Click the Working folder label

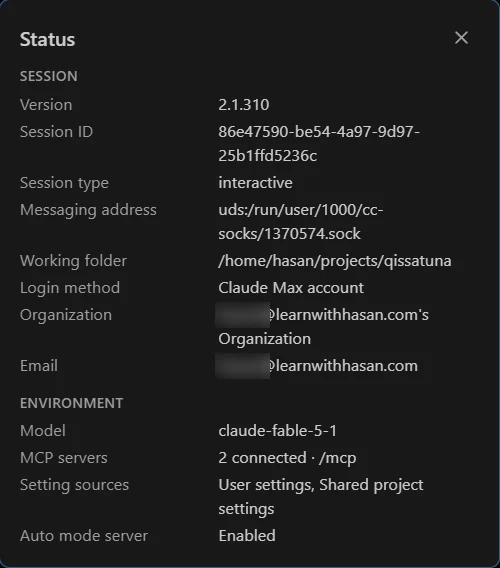[x=73, y=261]
